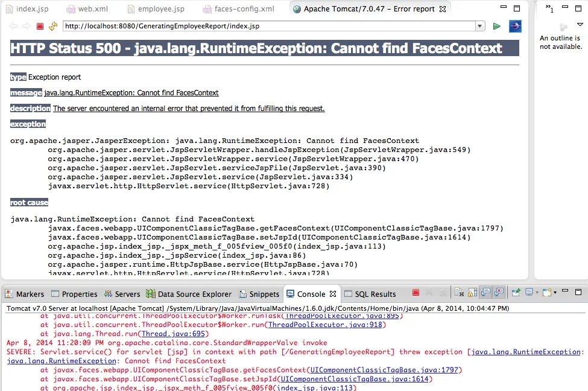Click the Tomcat v7.0 Server console description line
Screen dimensions: 588x391
point(258,308)
